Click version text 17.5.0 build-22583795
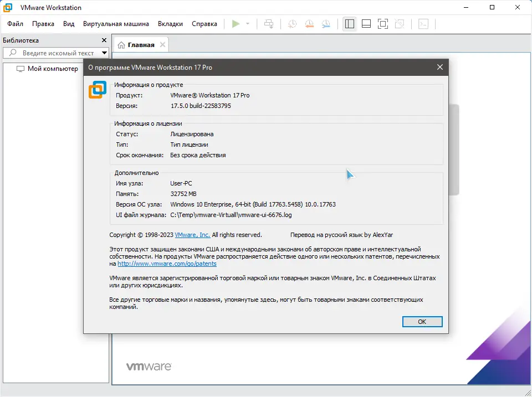 (201, 106)
